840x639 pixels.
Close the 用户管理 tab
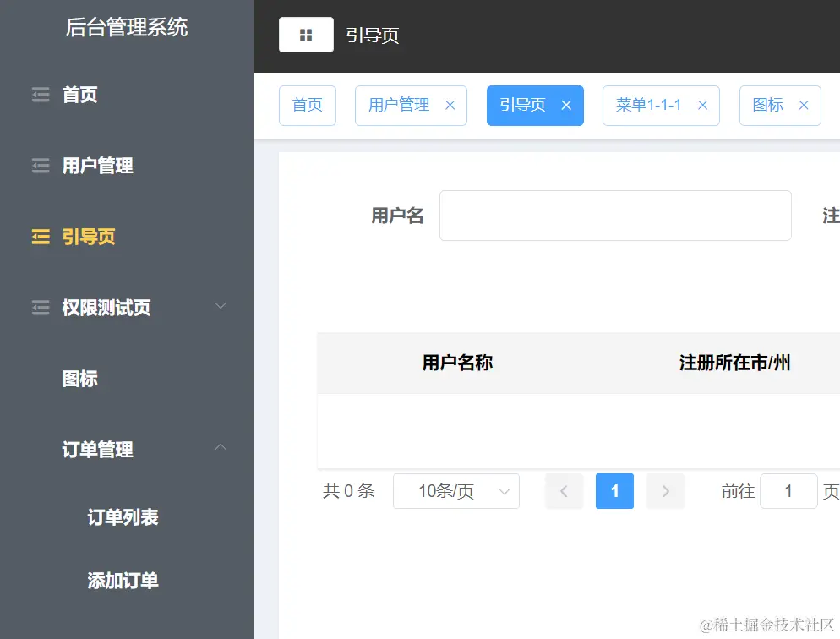tap(450, 106)
